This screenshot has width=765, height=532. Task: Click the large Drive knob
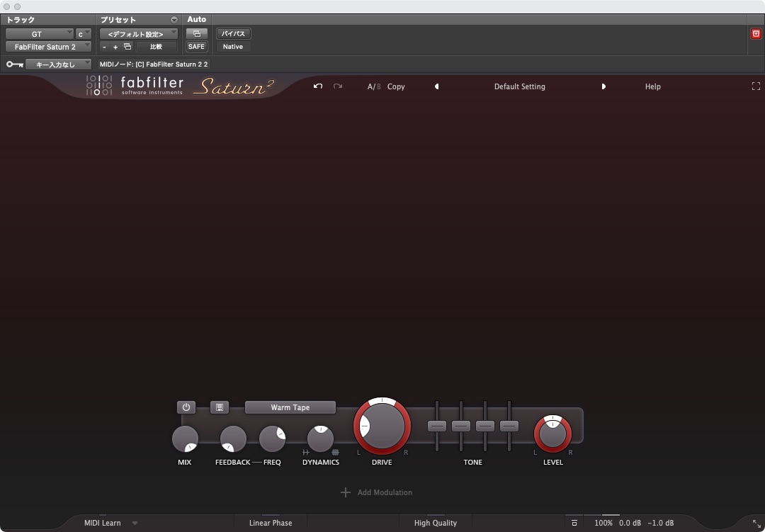[382, 426]
